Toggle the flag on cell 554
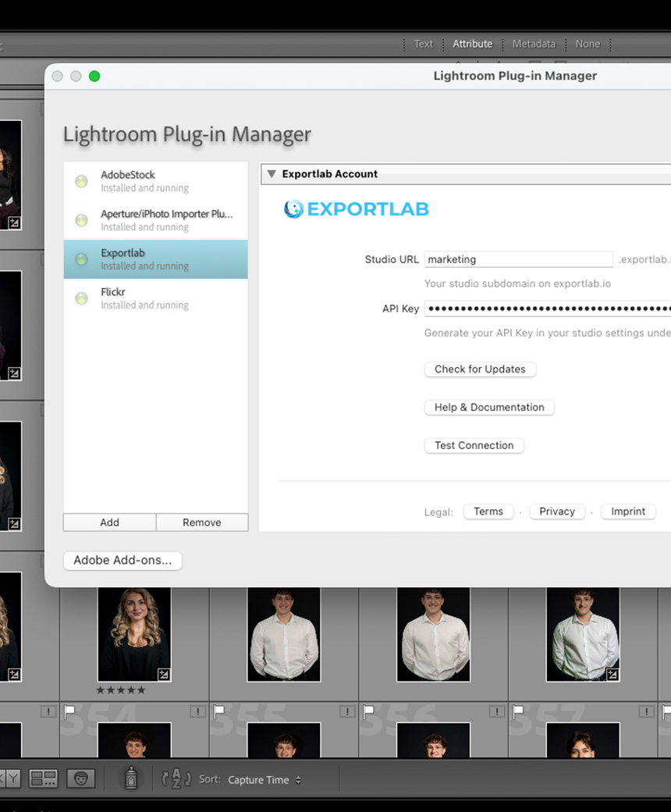The width and height of the screenshot is (671, 812). tap(70, 712)
